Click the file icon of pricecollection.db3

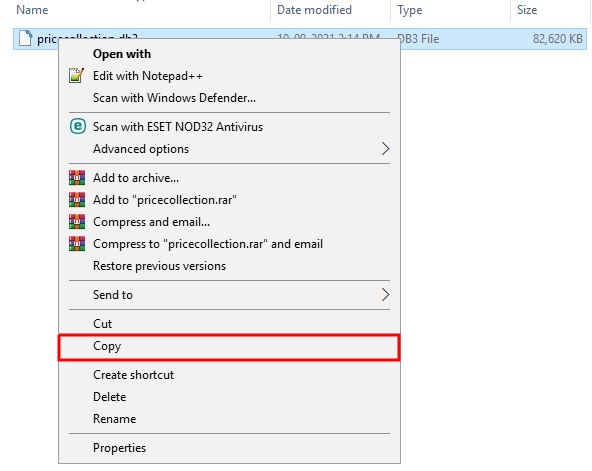[25, 38]
